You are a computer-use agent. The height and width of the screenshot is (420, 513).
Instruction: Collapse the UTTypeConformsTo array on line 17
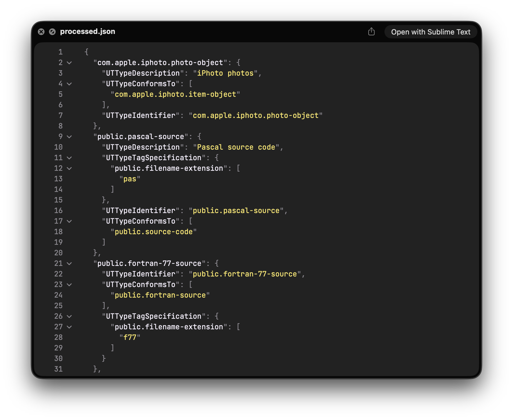tap(70, 221)
